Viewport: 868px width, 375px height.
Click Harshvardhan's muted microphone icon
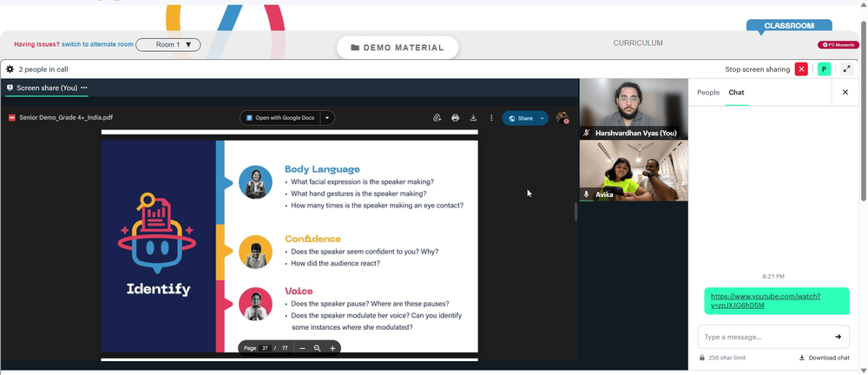[x=586, y=133]
